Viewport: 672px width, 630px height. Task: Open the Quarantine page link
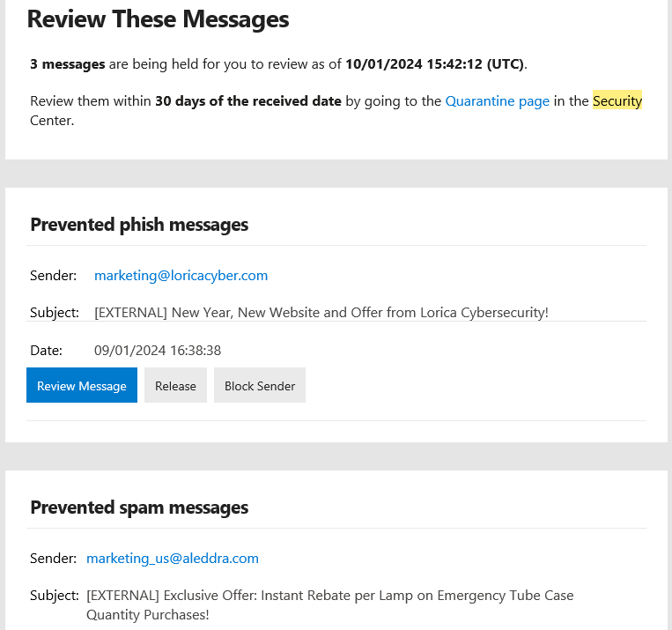pos(497,101)
